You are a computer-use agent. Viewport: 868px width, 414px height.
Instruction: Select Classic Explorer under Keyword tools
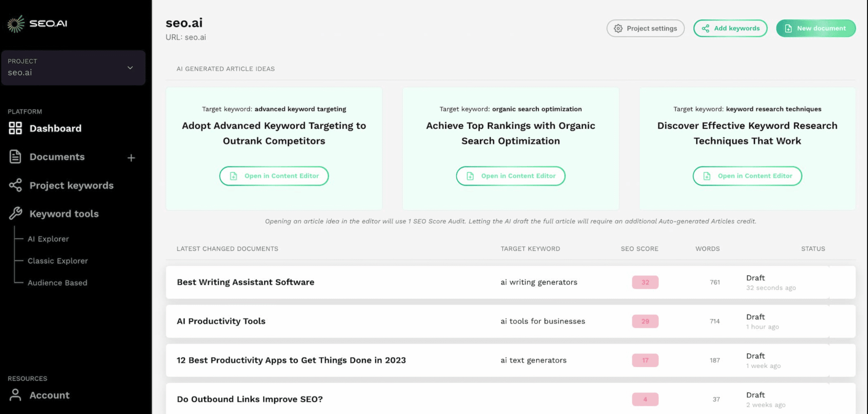58,261
